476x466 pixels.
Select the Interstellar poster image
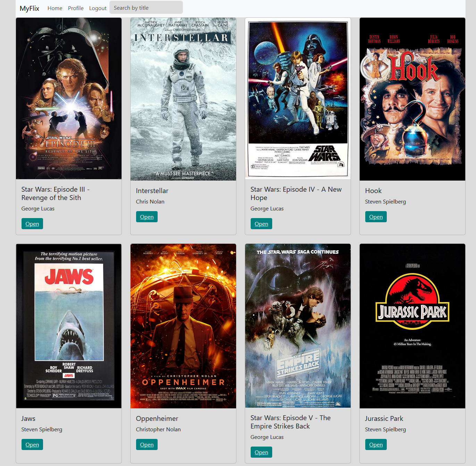click(183, 99)
